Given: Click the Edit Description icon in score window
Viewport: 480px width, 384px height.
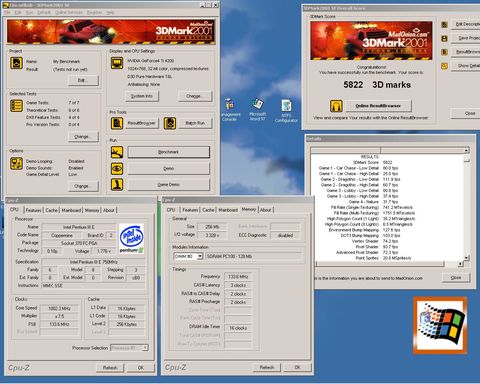Looking at the screenshot, I should (444, 25).
